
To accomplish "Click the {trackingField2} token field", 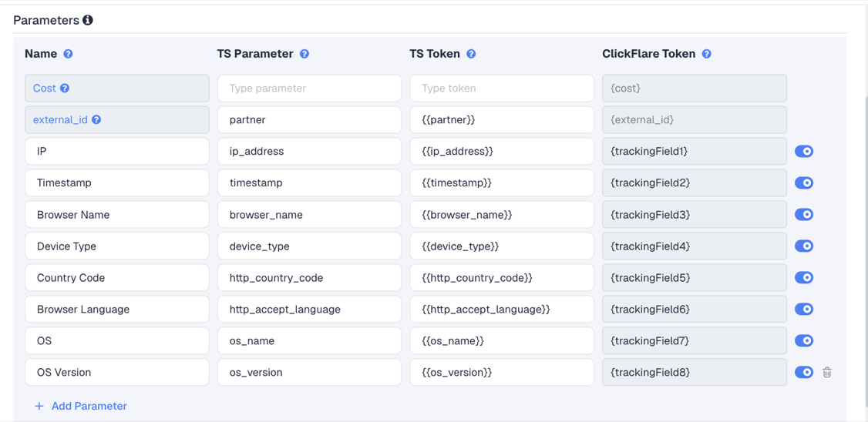I will click(x=695, y=183).
